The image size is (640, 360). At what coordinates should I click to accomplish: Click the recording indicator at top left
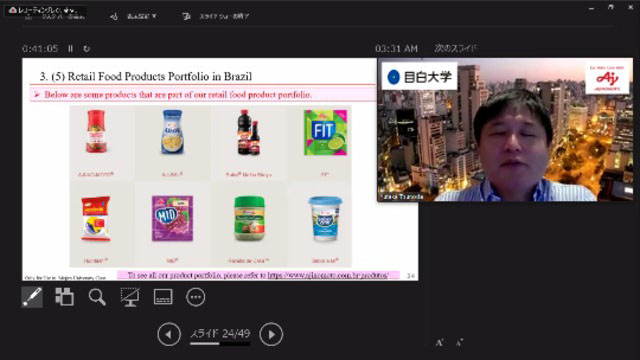pyautogui.click(x=45, y=10)
